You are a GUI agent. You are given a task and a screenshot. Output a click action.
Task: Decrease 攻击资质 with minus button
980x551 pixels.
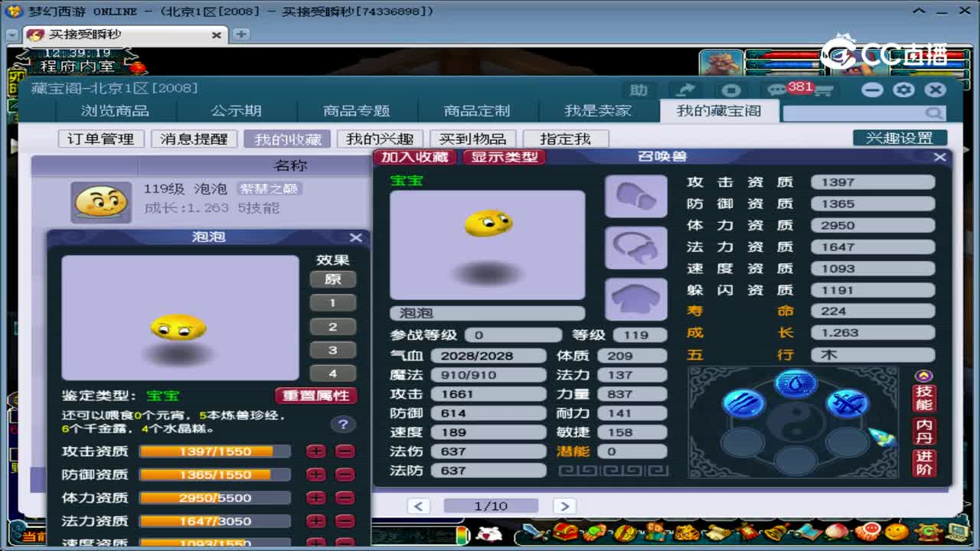click(345, 452)
